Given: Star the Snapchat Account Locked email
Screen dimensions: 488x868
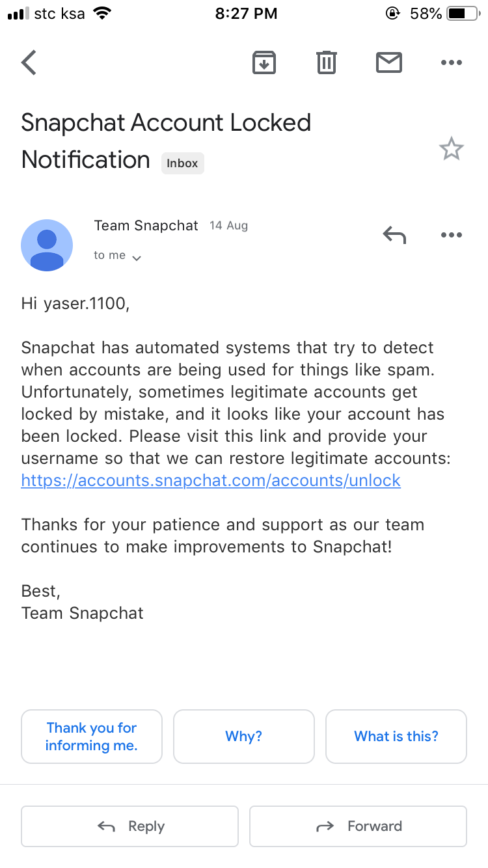Looking at the screenshot, I should click(452, 150).
